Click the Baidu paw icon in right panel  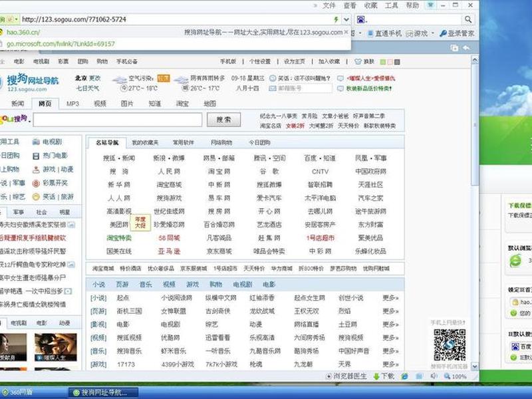(x=515, y=346)
